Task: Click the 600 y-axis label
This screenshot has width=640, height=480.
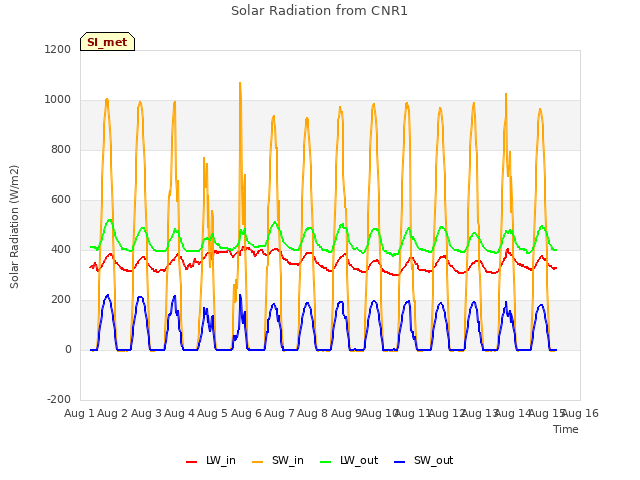Action: [x=61, y=200]
